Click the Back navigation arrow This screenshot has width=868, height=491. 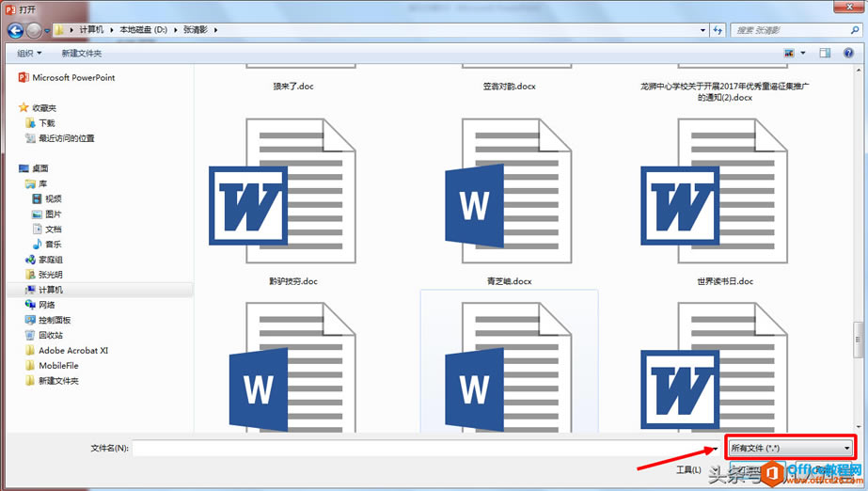pyautogui.click(x=15, y=30)
